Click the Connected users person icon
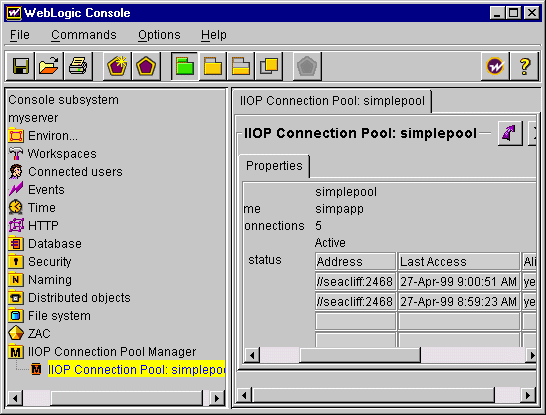 click(x=16, y=172)
